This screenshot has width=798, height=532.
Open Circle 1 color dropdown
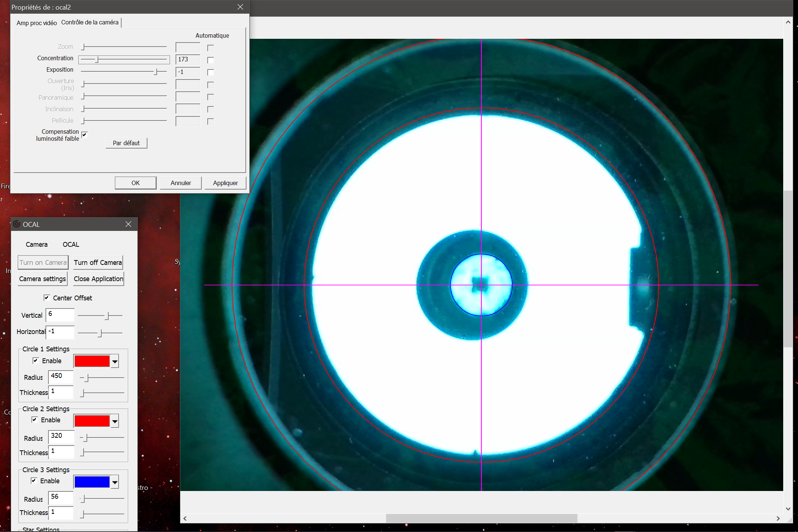coord(115,361)
